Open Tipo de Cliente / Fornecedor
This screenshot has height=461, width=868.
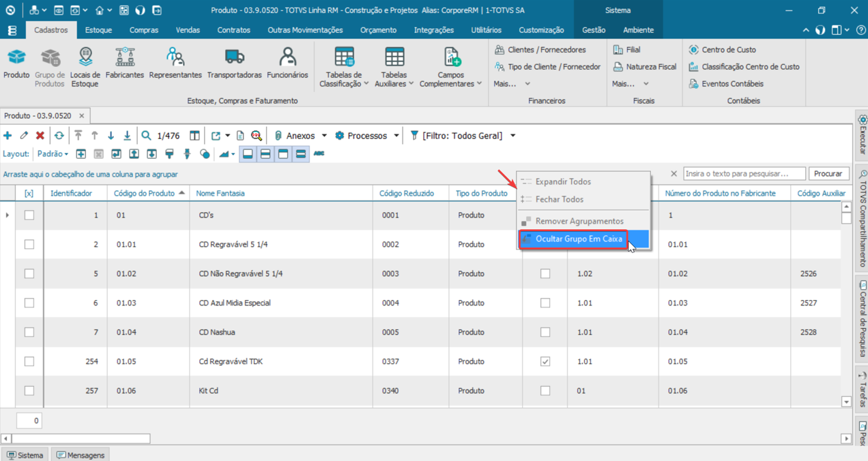click(x=547, y=67)
